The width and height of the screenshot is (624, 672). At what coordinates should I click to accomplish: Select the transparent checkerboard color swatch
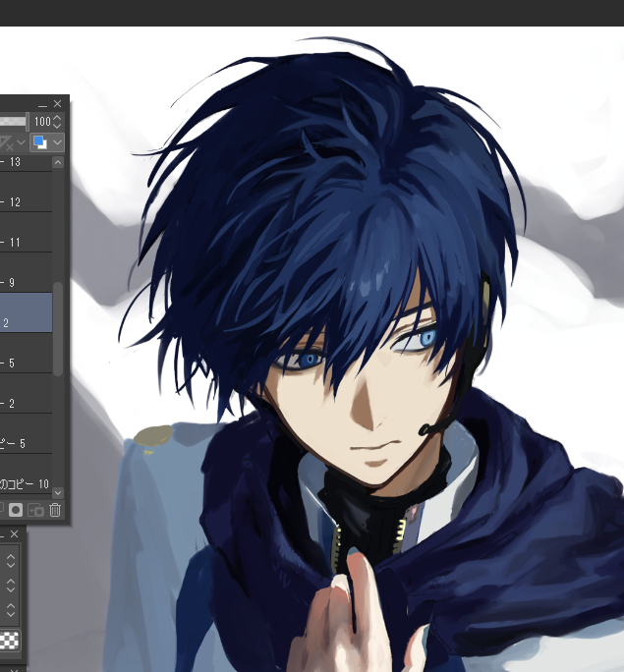9,641
